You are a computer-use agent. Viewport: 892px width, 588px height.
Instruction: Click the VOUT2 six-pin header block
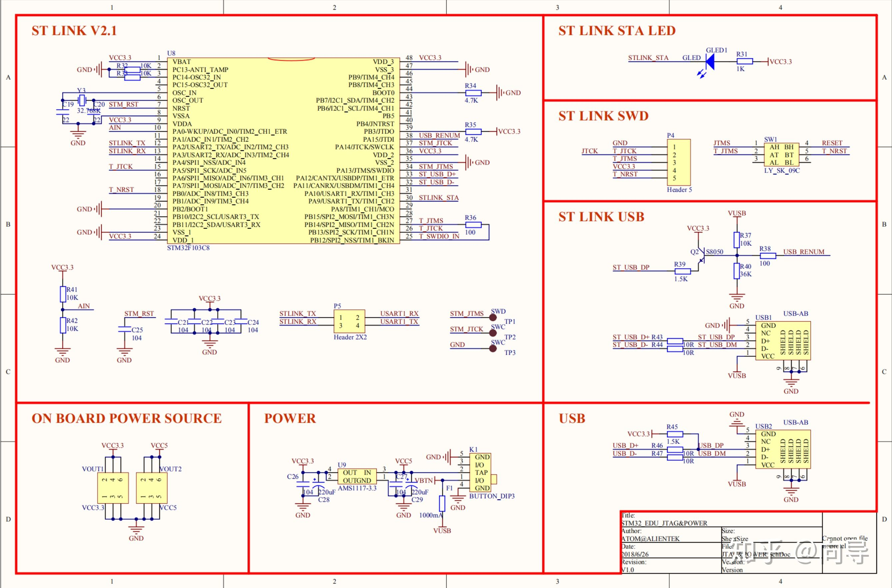click(152, 488)
